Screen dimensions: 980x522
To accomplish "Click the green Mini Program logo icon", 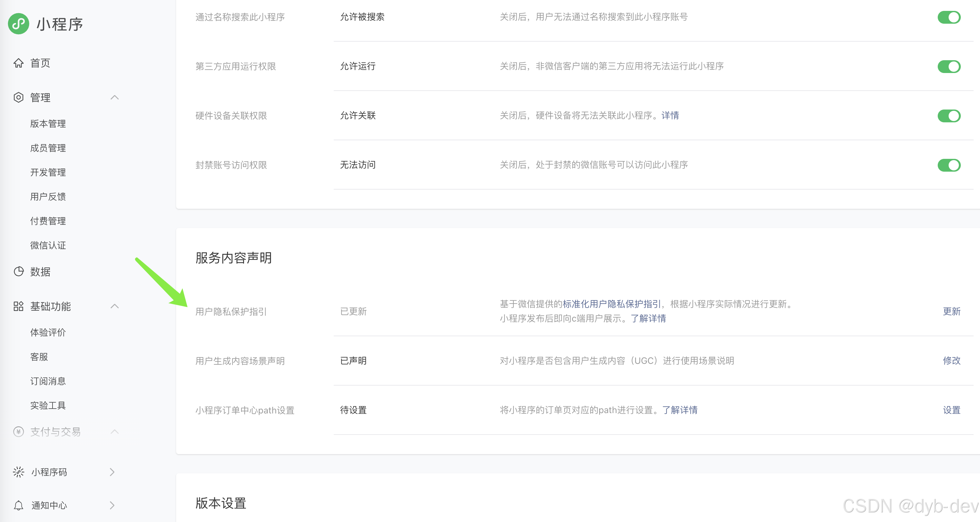I will click(19, 24).
